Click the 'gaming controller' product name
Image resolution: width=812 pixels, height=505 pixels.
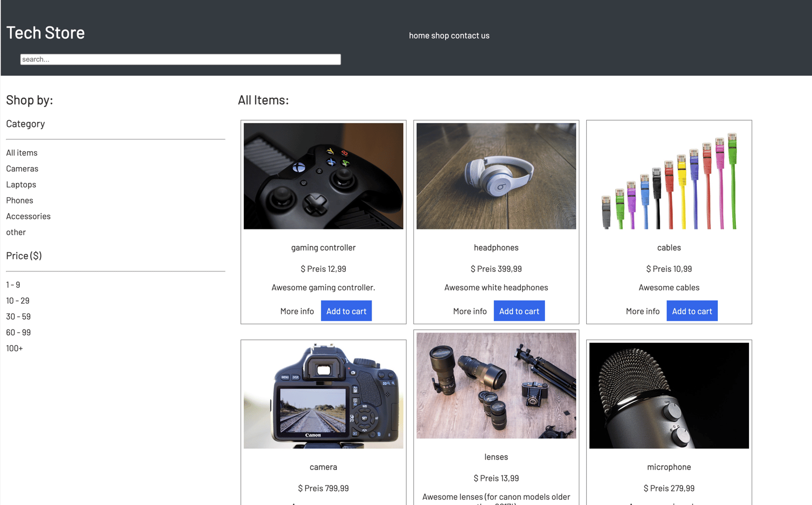tap(324, 247)
